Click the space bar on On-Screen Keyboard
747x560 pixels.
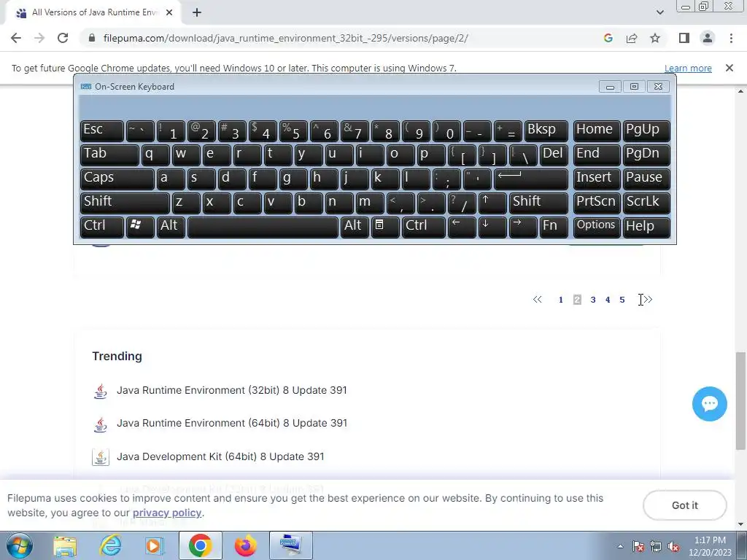(263, 227)
